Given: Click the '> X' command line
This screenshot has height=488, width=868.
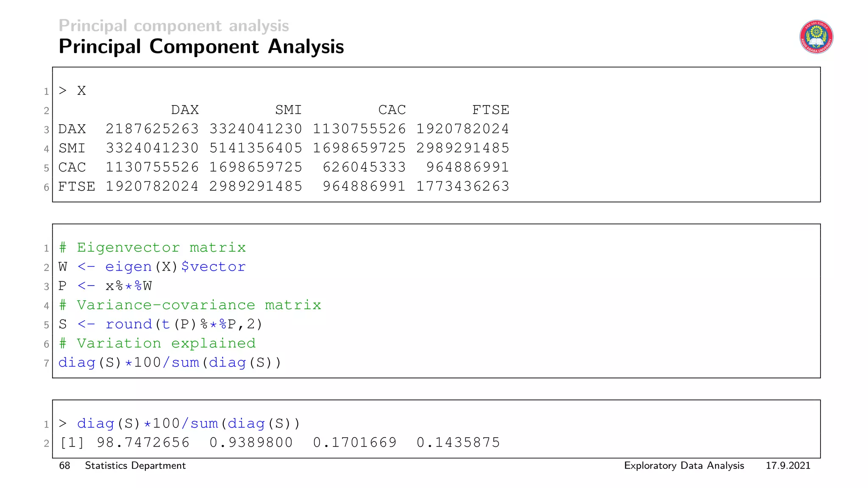Looking at the screenshot, I should (72, 91).
